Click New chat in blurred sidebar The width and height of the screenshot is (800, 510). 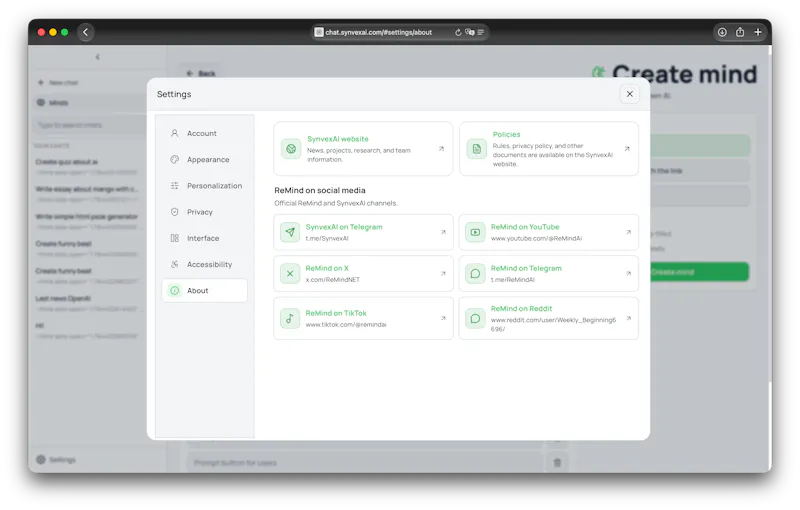(x=58, y=83)
